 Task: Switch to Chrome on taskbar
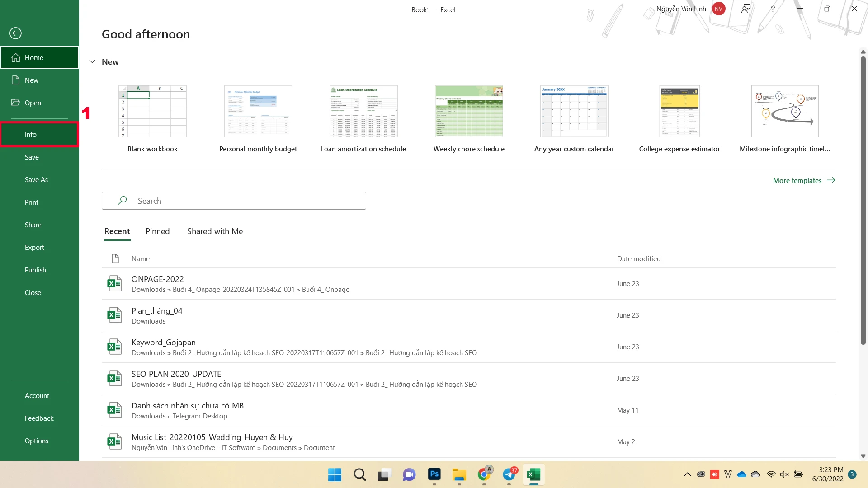click(x=484, y=474)
